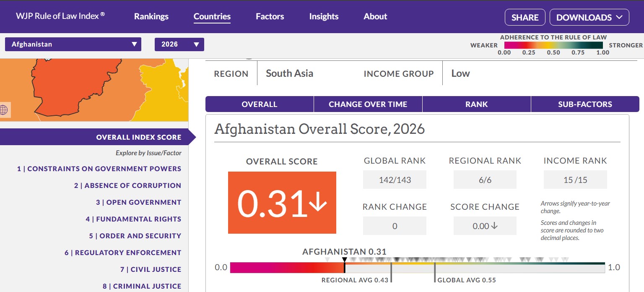Click the Afghanistan 0.31 label above bar
Viewport: 644px width, 292px height.
[344, 252]
